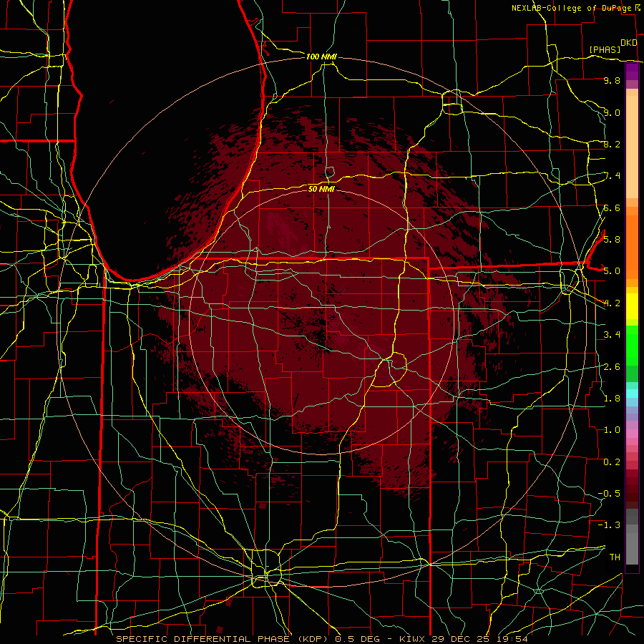Click the 8.2 legend value
Screen dimensions: 644x644
[x=612, y=144]
